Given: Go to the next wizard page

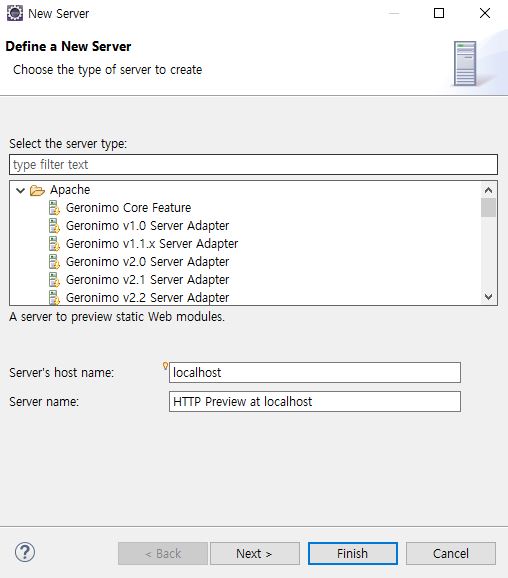Looking at the screenshot, I should (255, 553).
